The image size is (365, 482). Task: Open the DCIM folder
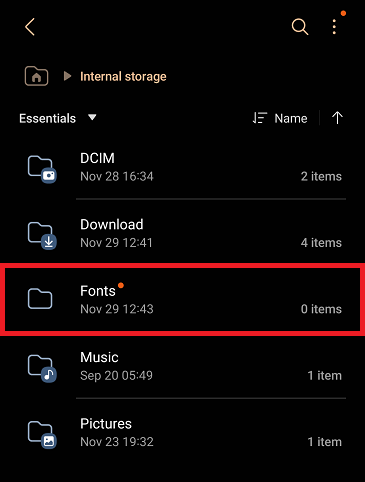[x=182, y=167]
